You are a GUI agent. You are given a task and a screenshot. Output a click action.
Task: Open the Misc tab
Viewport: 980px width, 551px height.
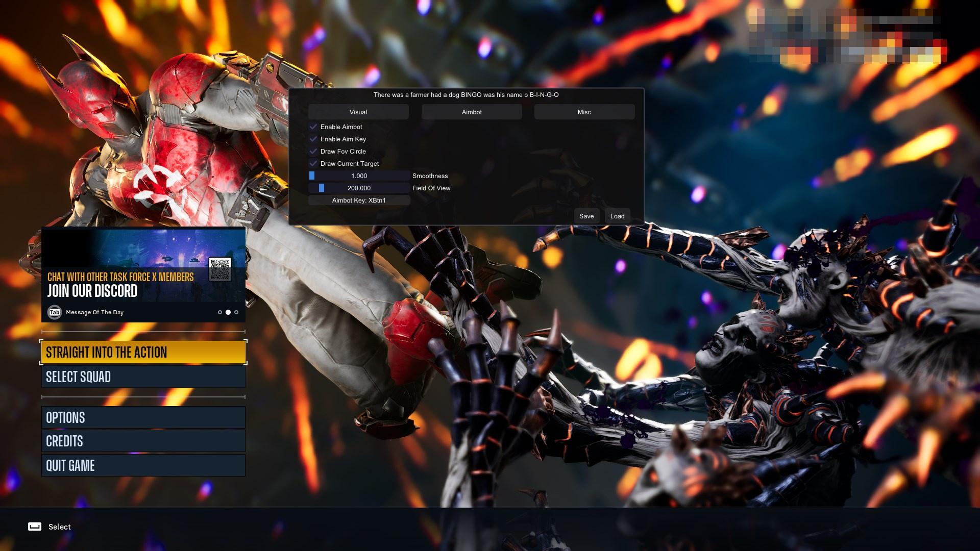pos(584,112)
